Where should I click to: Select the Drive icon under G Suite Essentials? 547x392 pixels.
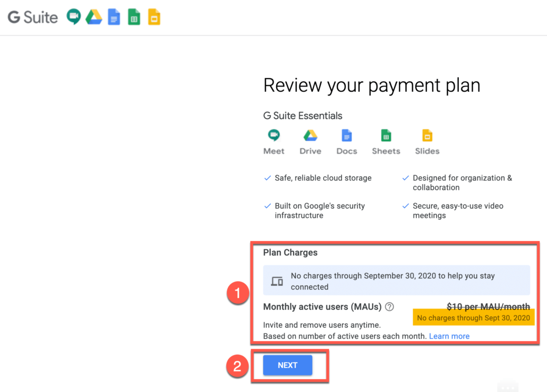[x=310, y=135]
